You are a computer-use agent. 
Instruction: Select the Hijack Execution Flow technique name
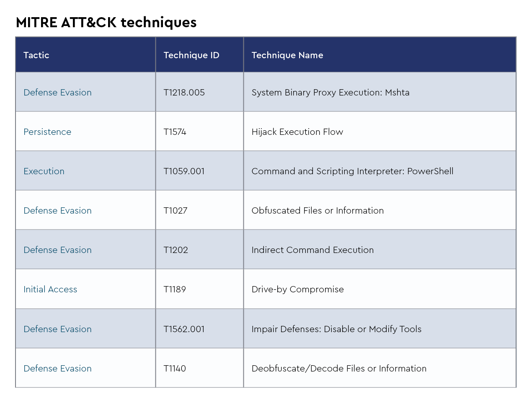coord(297,132)
